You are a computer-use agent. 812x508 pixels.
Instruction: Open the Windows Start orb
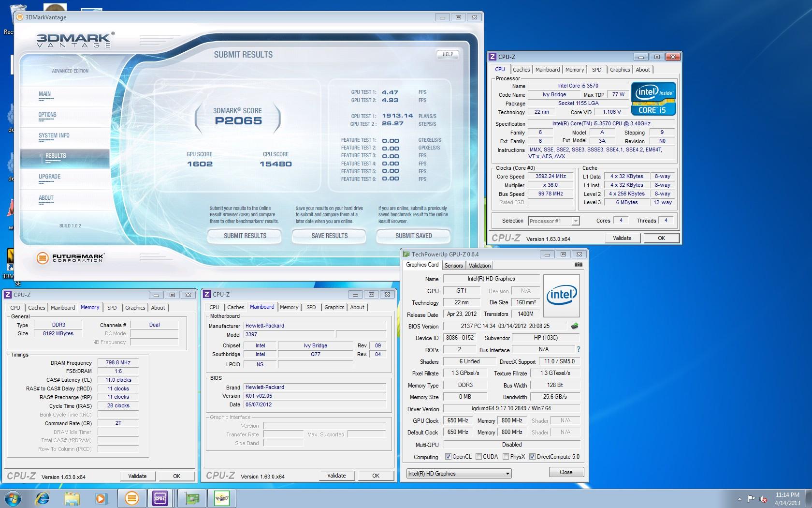click(13, 498)
